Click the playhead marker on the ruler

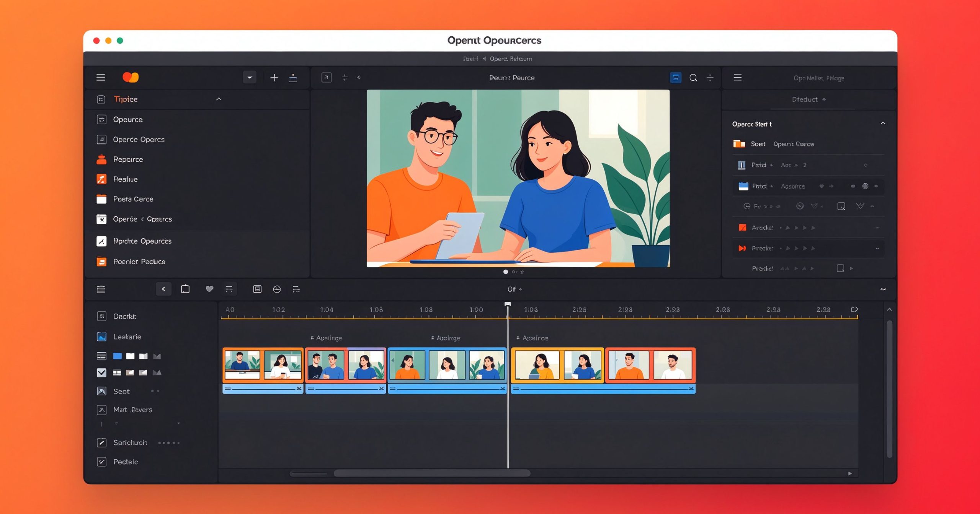click(x=508, y=304)
